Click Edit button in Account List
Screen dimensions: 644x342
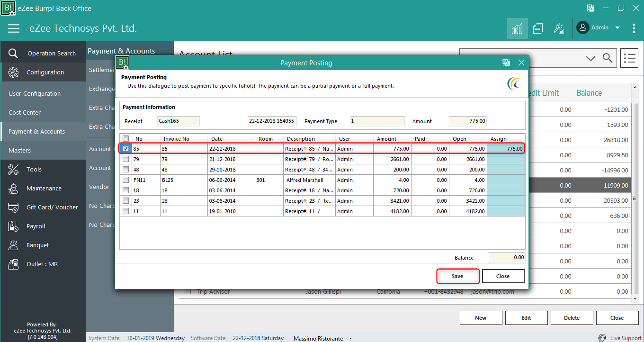(526, 318)
